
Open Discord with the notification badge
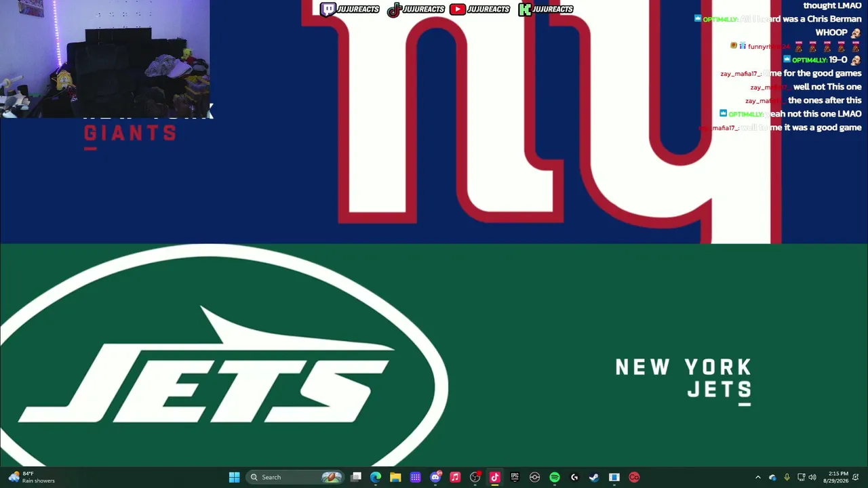[x=435, y=477]
